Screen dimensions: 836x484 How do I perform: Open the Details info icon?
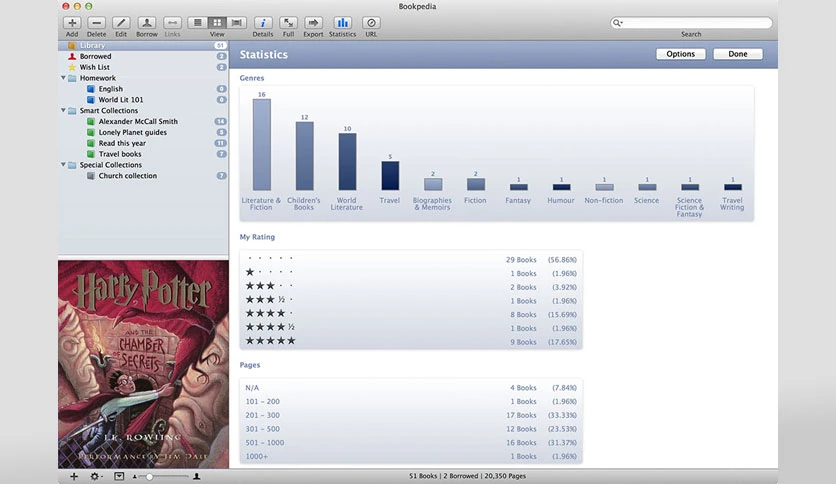tap(262, 23)
